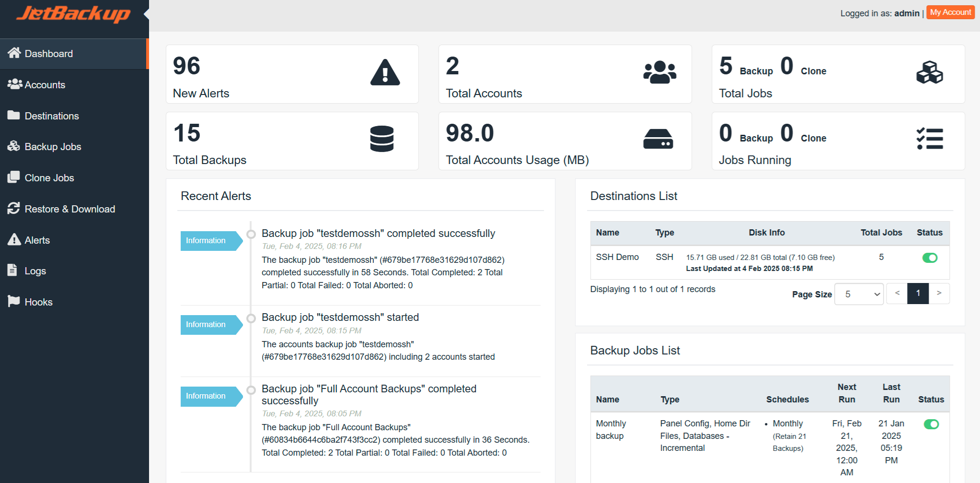The image size is (980, 483).
Task: Open the Logs page icon
Action: click(x=13, y=271)
